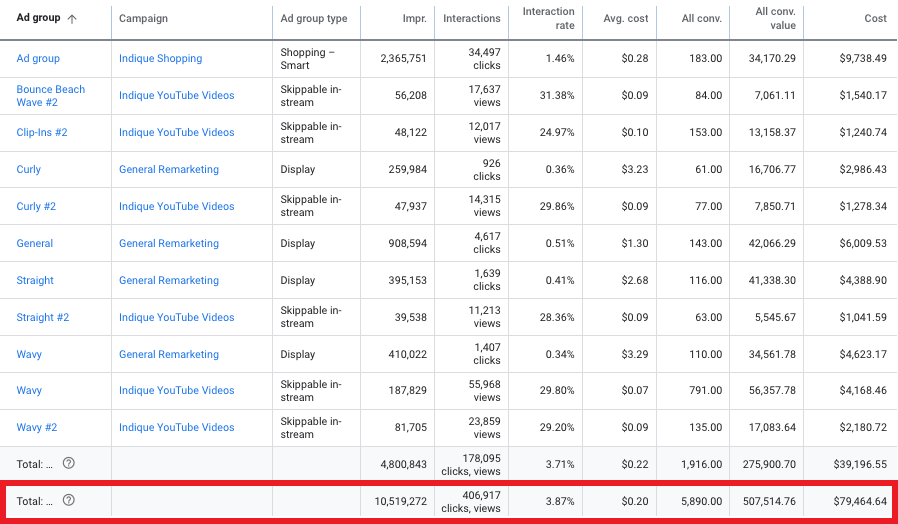
Task: Click the Ad group type column header
Action: [314, 18]
